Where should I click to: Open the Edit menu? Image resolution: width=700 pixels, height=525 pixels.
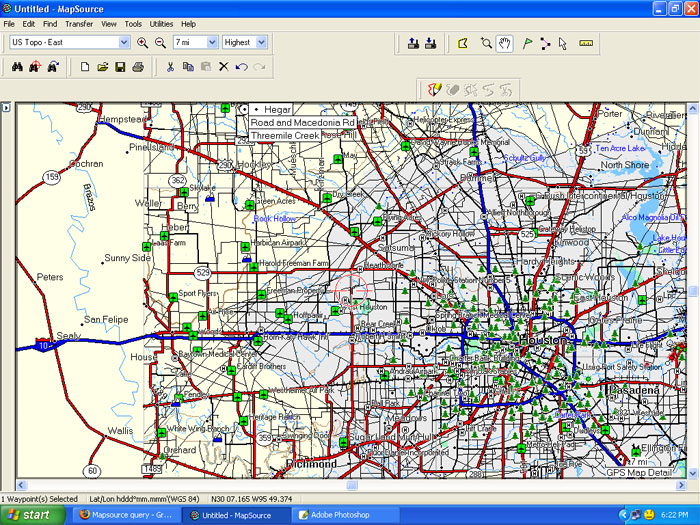[x=29, y=24]
